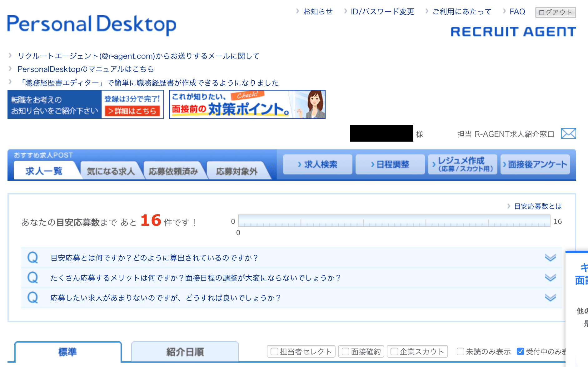Expand the 応募したい求人があまりない answer chevron
This screenshot has width=588, height=367.
550,297
